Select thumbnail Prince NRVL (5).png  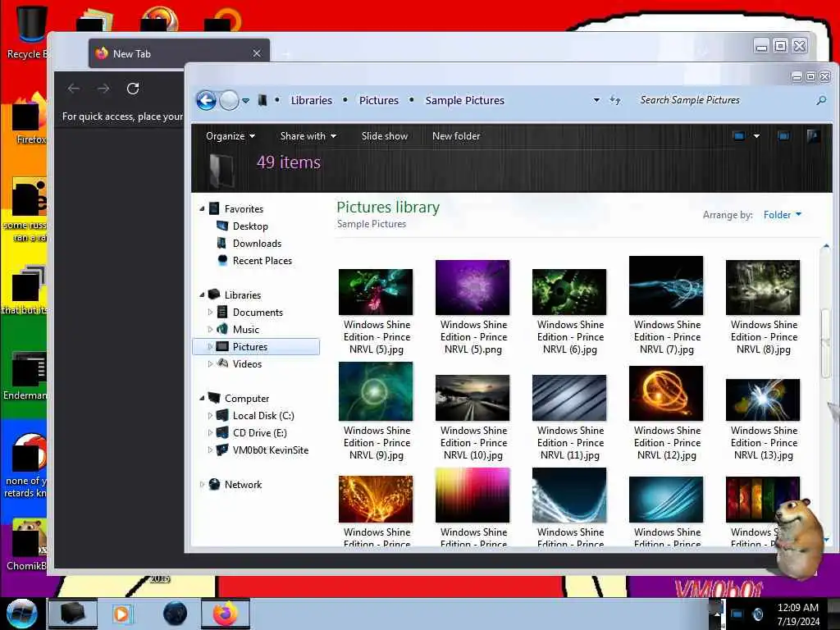pyautogui.click(x=472, y=288)
